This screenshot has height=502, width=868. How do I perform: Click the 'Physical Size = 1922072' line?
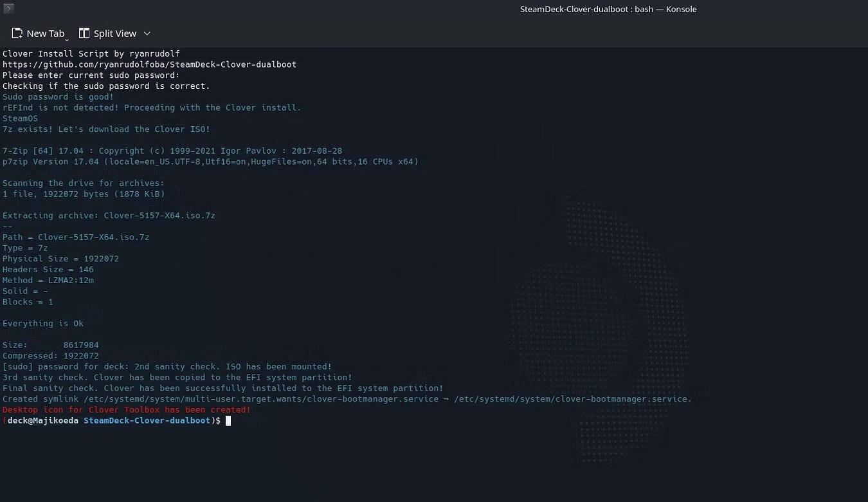click(x=60, y=259)
